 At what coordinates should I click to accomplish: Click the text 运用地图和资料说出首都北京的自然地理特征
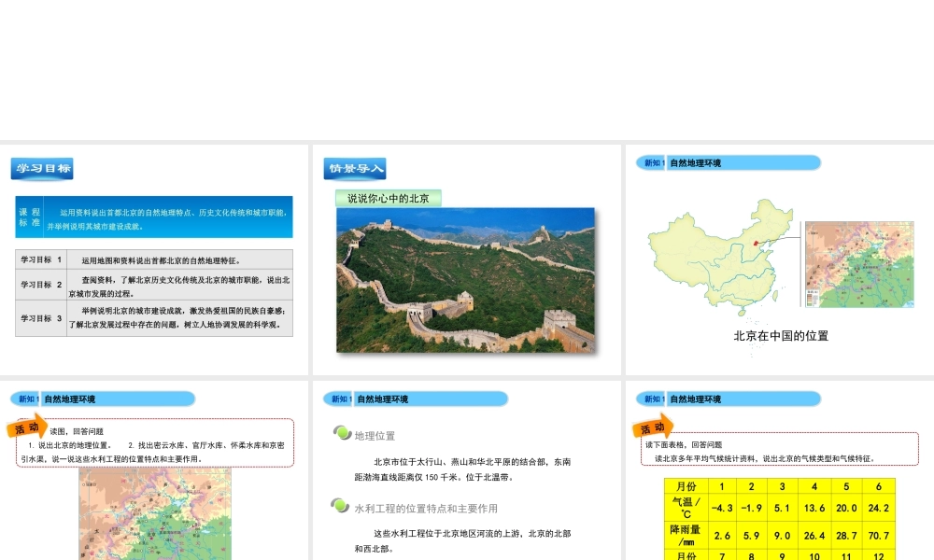(161, 260)
